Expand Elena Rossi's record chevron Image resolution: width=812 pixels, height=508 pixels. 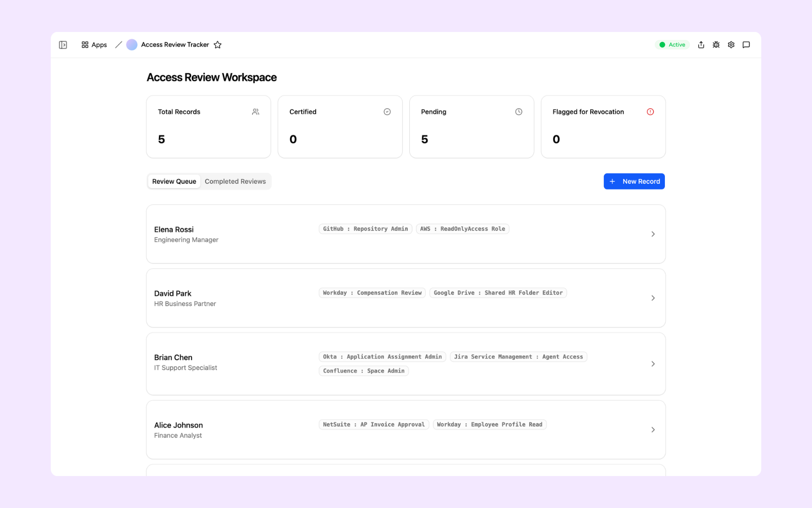[x=653, y=234]
